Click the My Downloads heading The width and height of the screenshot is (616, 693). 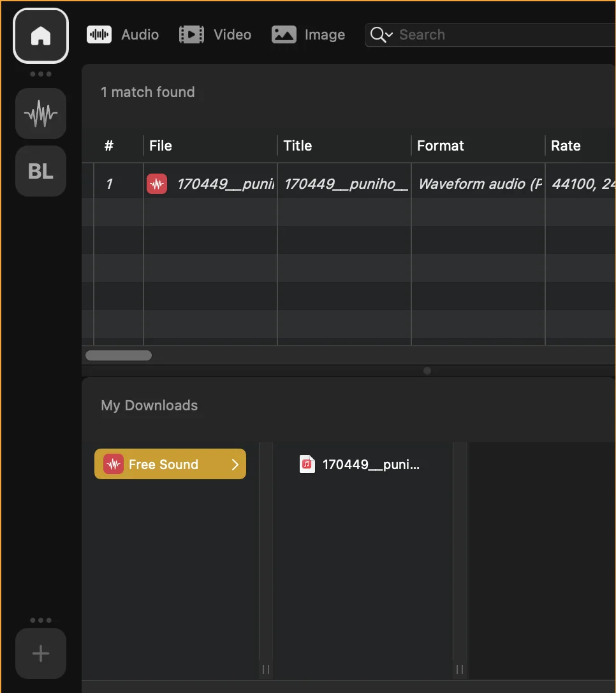click(x=149, y=405)
